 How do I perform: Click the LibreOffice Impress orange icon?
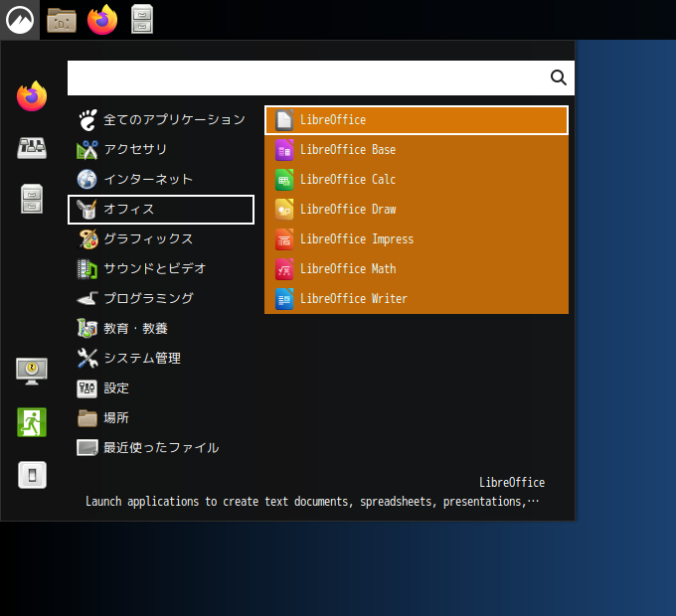coord(284,239)
